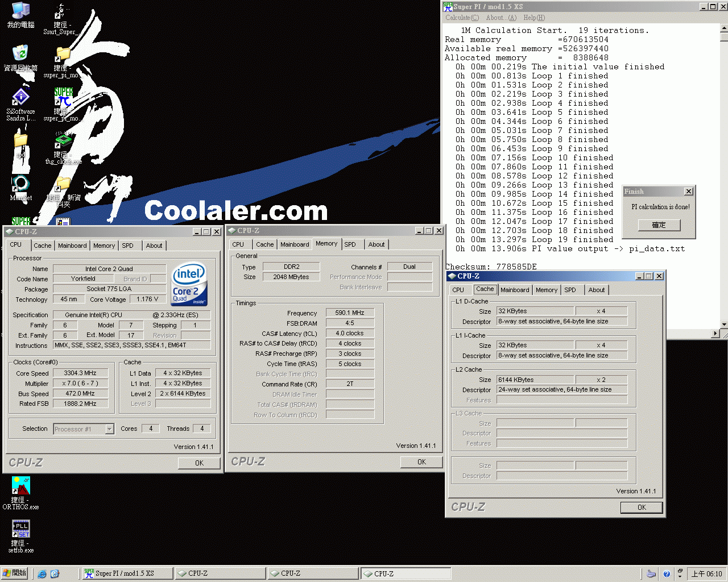Viewport: 728px width, 582px height.
Task: Close the Finish dialog with X
Action: [688, 192]
